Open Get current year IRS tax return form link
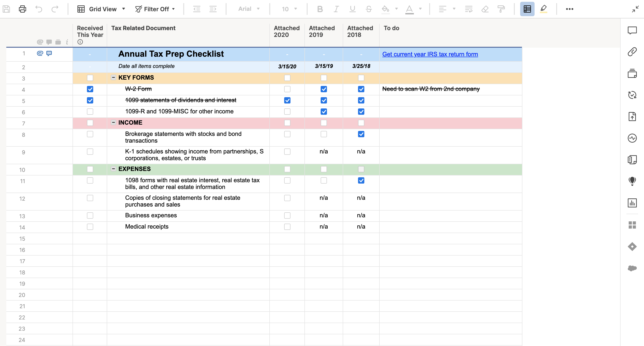This screenshot has height=346, width=644. [430, 54]
